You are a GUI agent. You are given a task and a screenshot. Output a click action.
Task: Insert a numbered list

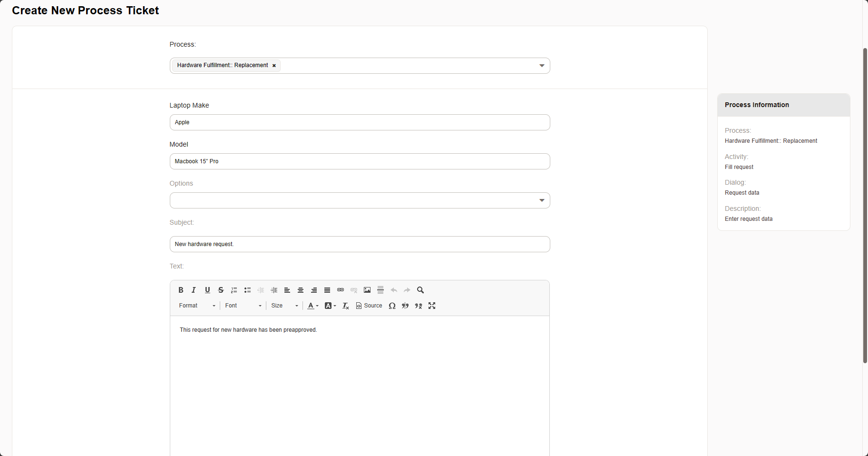coord(234,290)
